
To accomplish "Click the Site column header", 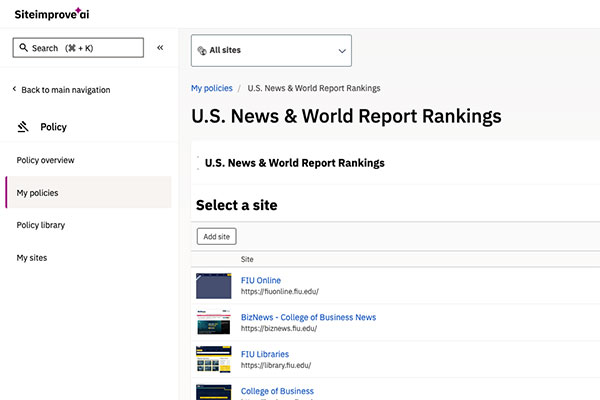I will (247, 259).
